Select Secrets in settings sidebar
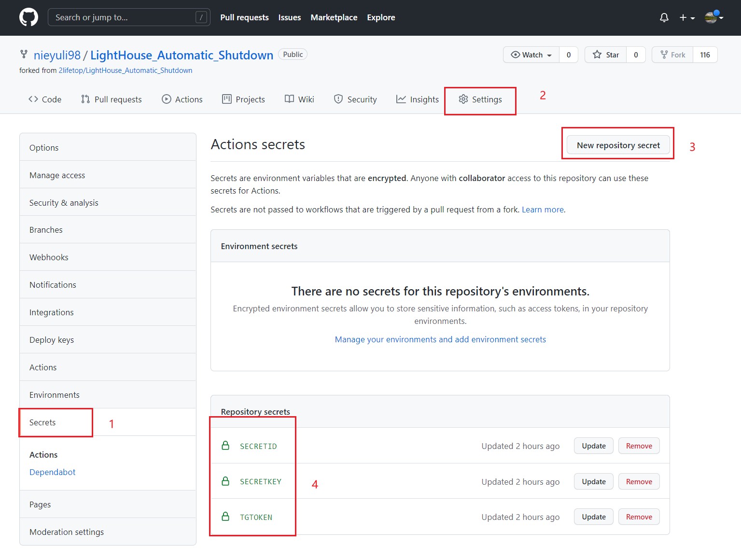 tap(108, 422)
